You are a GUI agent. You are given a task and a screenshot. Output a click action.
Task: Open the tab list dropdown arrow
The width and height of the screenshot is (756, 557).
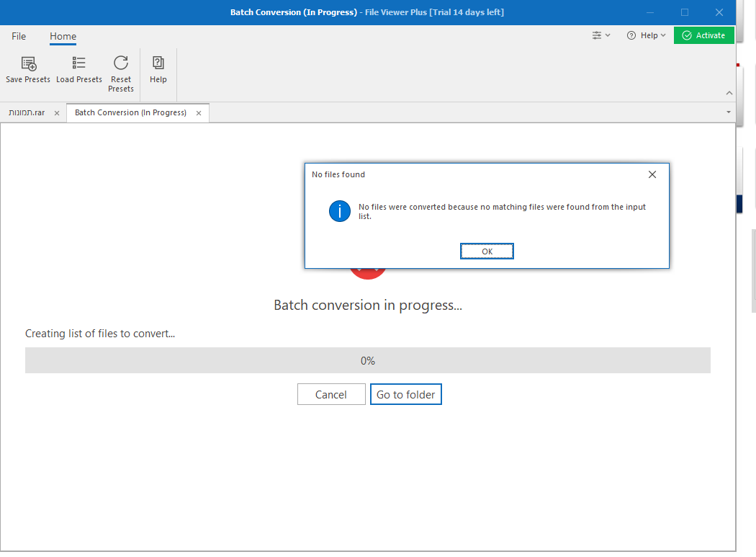click(x=729, y=112)
